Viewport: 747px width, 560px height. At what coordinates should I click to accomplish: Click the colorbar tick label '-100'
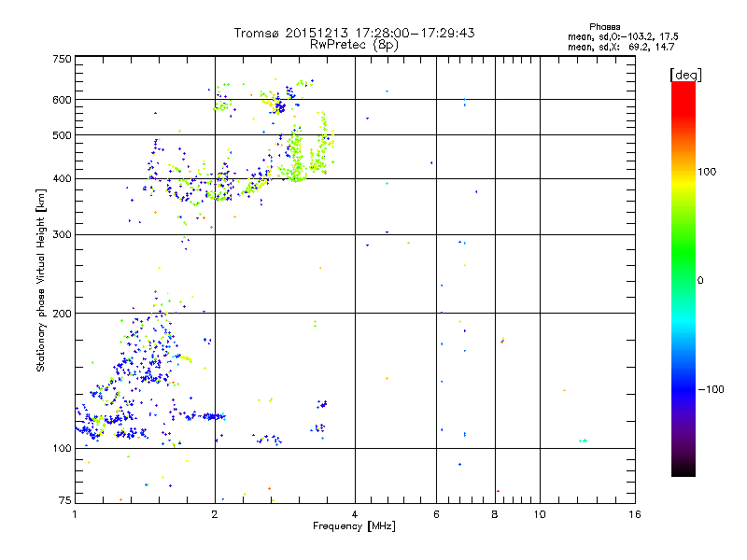712,389
